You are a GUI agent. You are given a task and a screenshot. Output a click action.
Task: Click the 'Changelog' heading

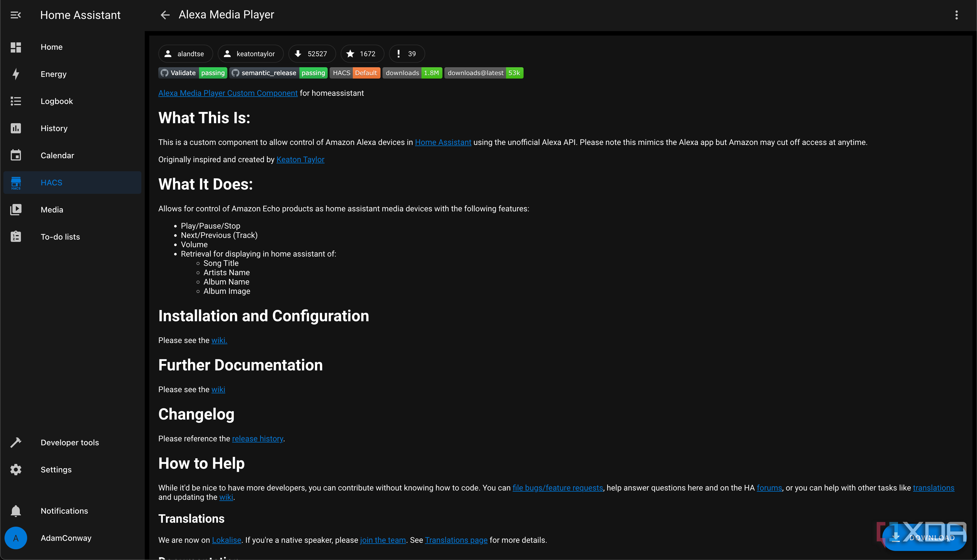point(196,414)
